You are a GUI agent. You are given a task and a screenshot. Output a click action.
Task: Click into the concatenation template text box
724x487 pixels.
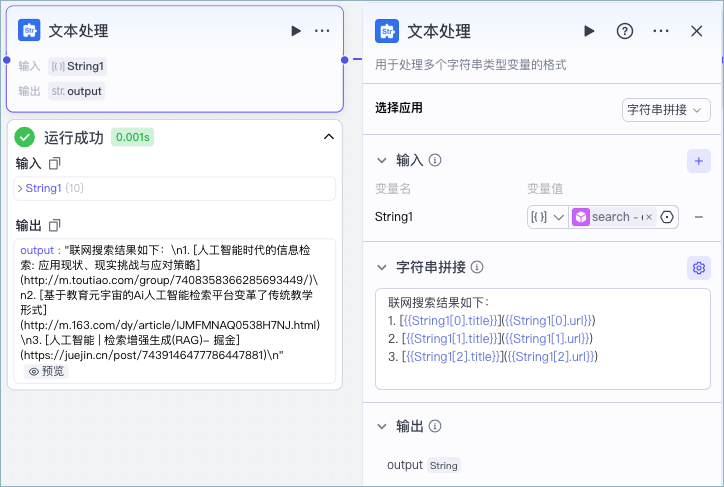pyautogui.click(x=543, y=339)
